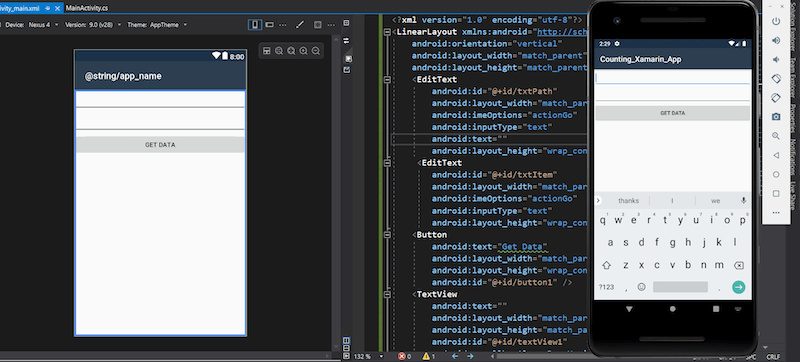Click the red error count icon
This screenshot has height=362, width=800.
tap(402, 356)
